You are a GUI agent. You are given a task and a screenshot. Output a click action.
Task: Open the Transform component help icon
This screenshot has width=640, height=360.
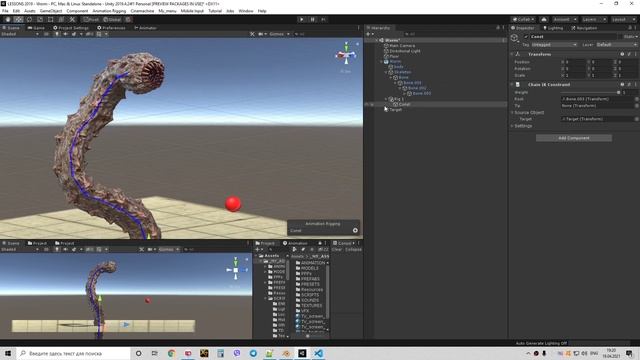[622, 54]
